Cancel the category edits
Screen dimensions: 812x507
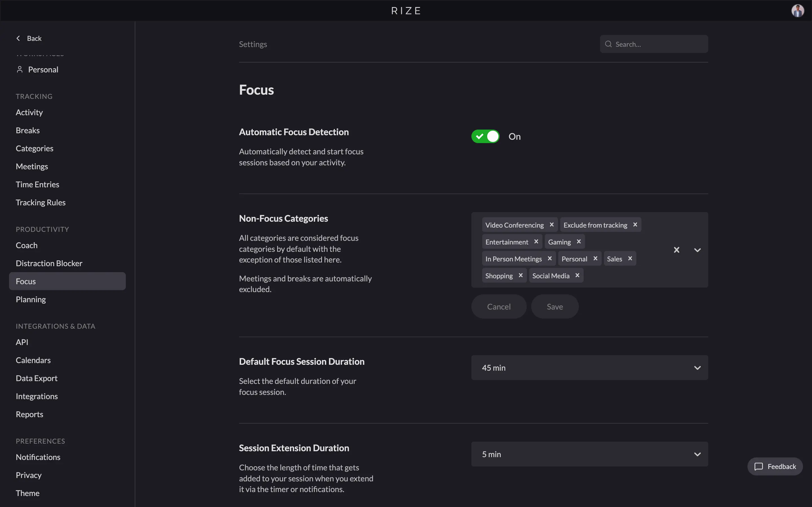point(498,306)
